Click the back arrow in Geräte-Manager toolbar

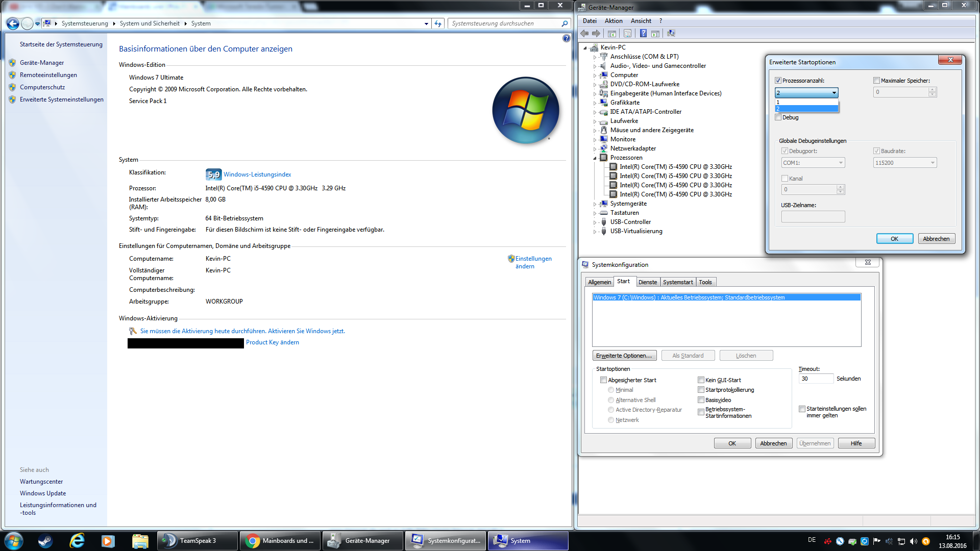pyautogui.click(x=584, y=33)
